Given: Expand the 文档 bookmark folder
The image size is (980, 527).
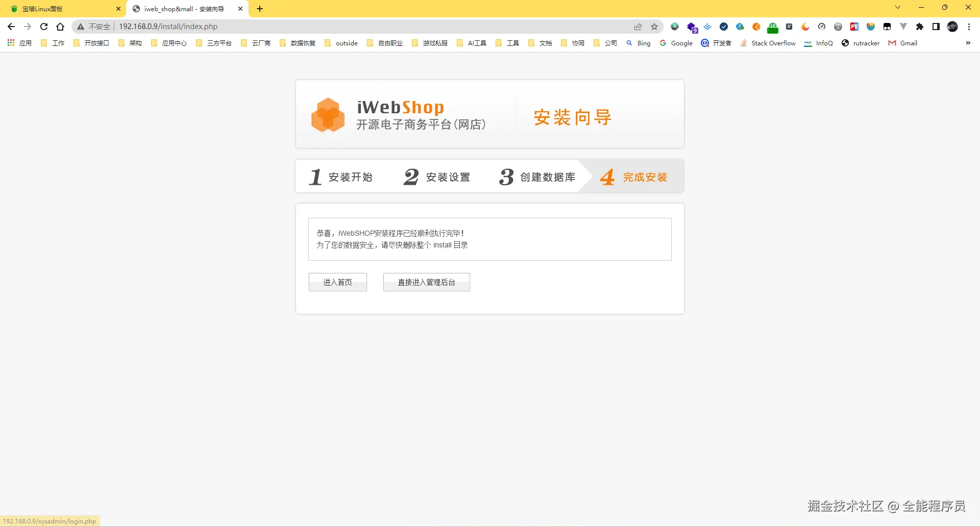Looking at the screenshot, I should [540, 43].
